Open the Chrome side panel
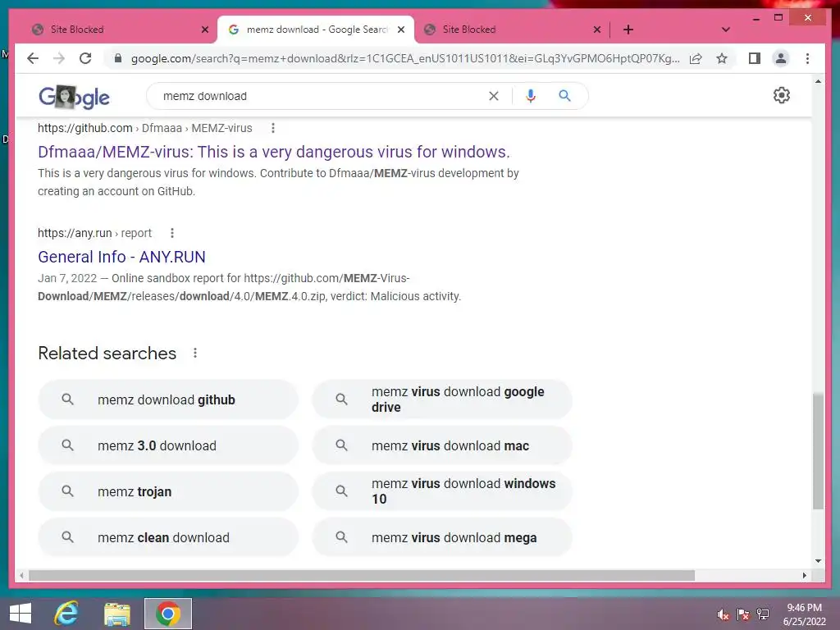This screenshot has width=840, height=630. pyautogui.click(x=755, y=58)
